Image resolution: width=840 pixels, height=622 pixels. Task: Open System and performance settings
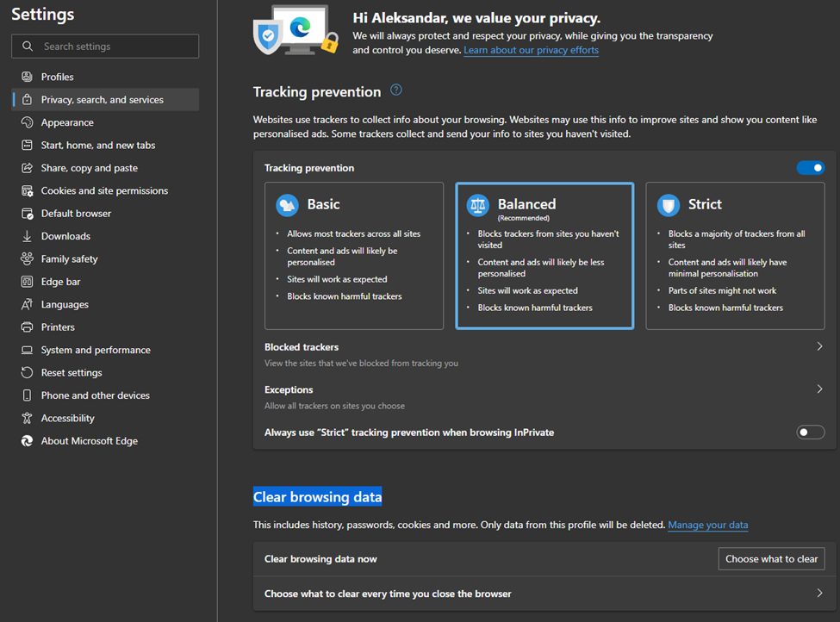[105, 350]
